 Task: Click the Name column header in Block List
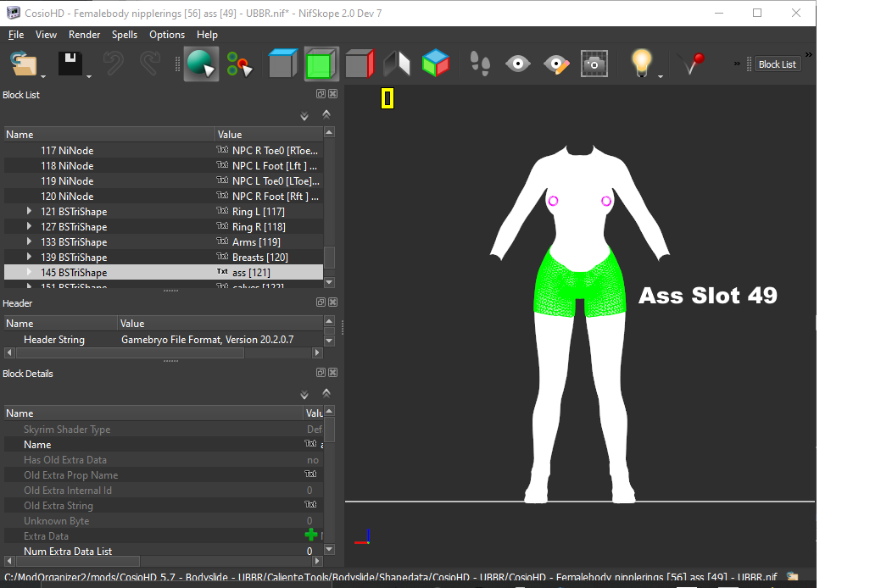109,134
